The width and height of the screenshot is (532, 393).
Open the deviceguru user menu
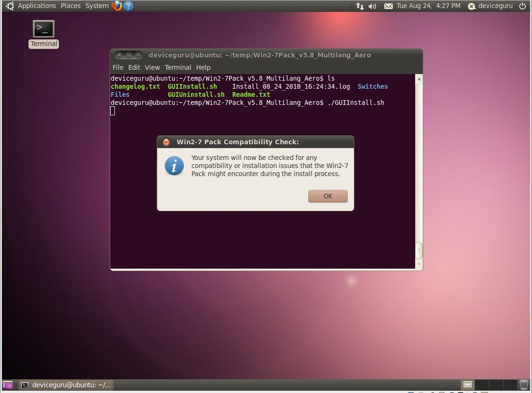[x=490, y=6]
